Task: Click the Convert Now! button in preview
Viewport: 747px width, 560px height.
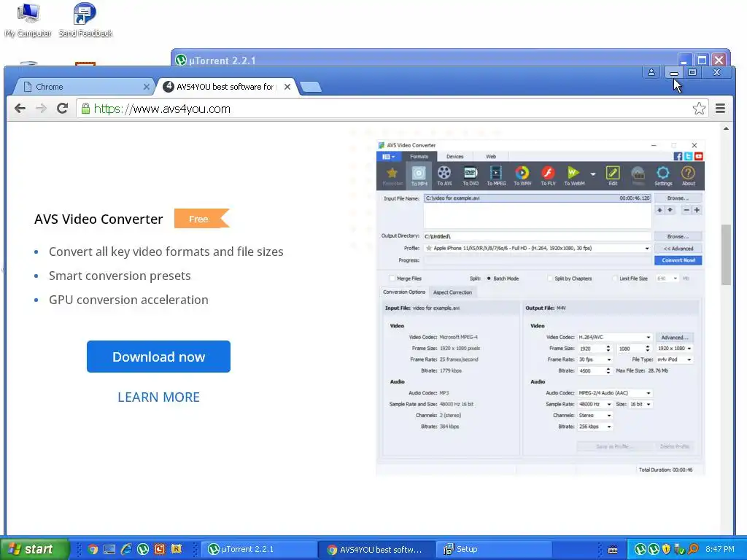Action: coord(678,260)
